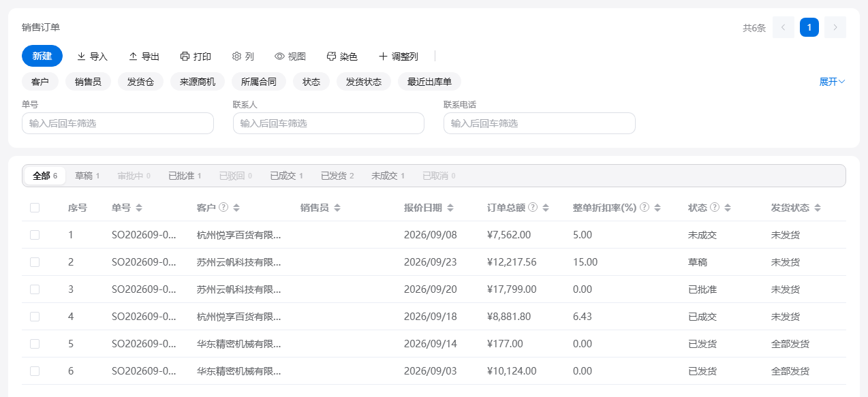This screenshot has height=397, width=868.
Task: Click the 导出 export icon
Action: (x=133, y=56)
